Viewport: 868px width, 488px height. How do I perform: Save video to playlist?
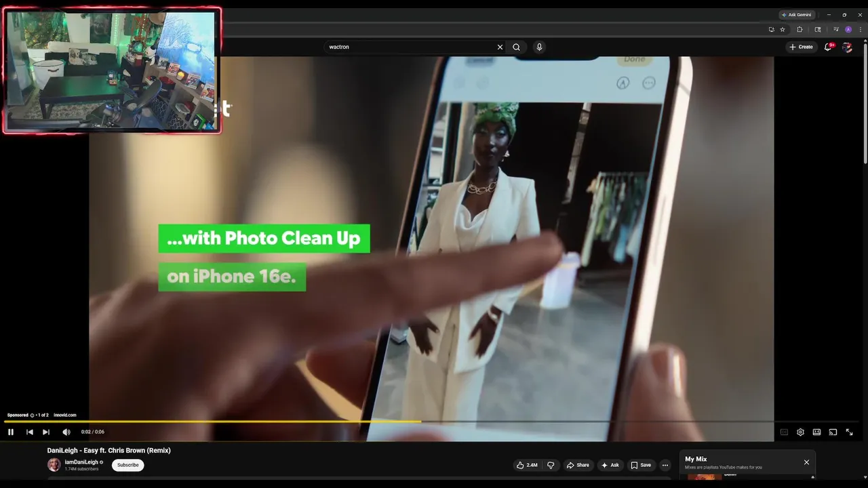coord(641,465)
